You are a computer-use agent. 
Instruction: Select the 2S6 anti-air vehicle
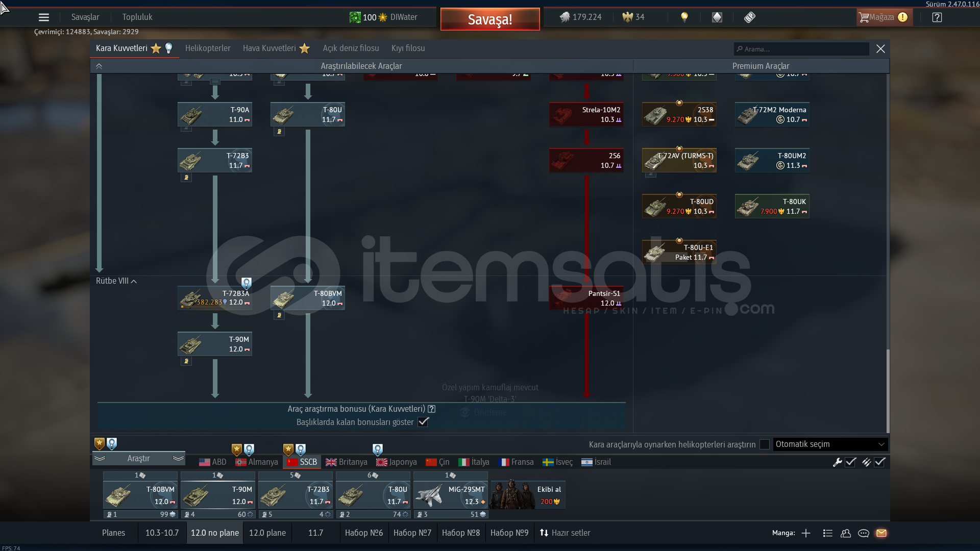click(586, 160)
